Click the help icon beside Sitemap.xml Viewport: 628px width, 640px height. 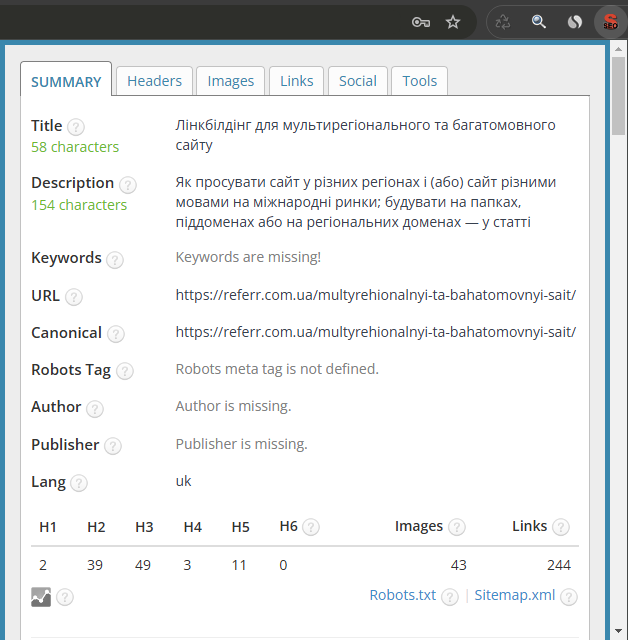coord(569,597)
